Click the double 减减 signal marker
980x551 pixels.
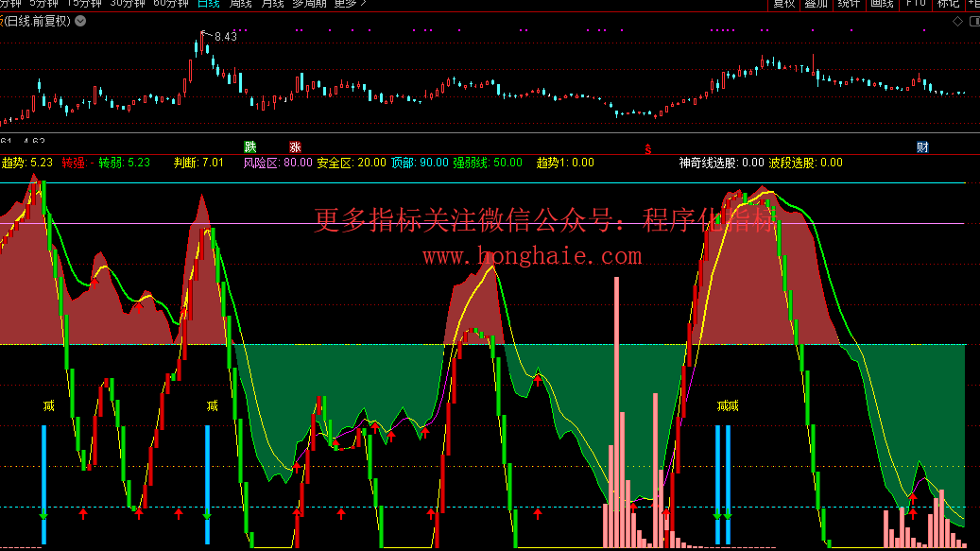point(728,406)
